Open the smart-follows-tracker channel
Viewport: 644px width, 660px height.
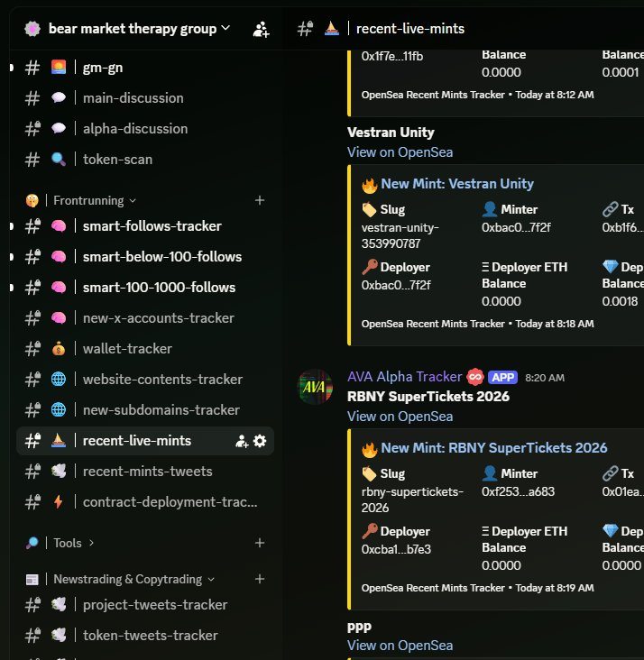click(145, 226)
